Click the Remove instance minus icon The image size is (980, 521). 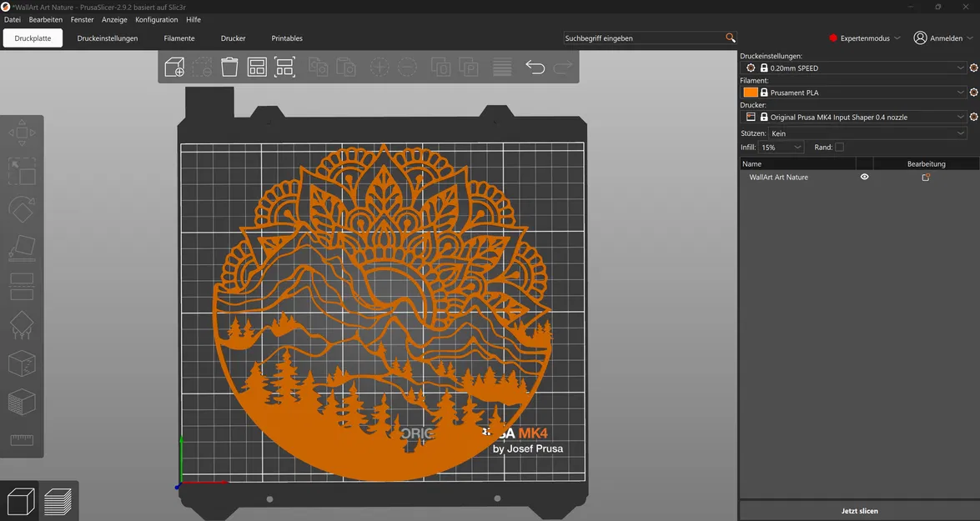[407, 67]
